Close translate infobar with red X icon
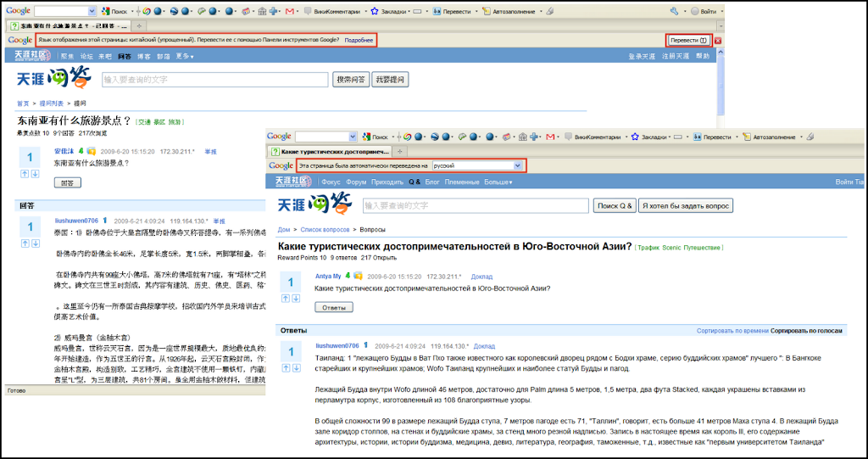Viewport: 868px width, 459px height. (718, 41)
